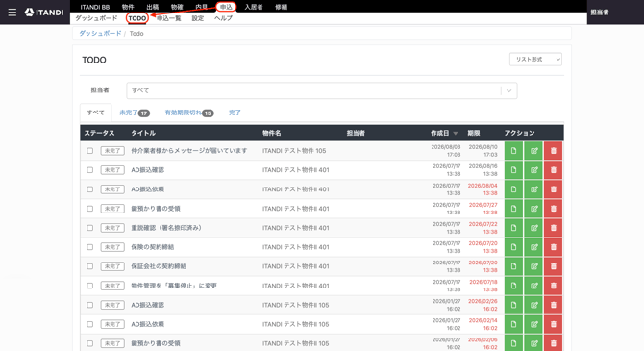This screenshot has height=351, width=644.
Task: Check the AD振込依頼 row of 物件II 401
Action: click(x=90, y=189)
